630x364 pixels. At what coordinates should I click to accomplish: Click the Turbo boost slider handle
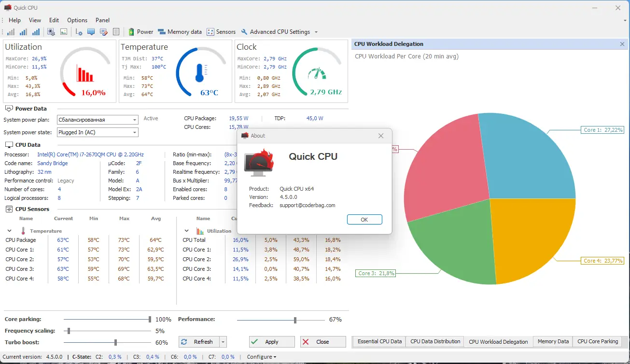point(115,342)
